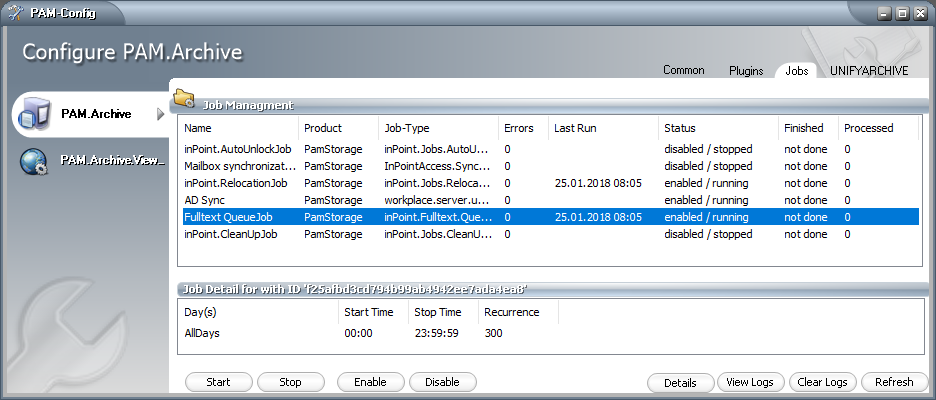This screenshot has height=400, width=936.
Task: Click the Job Managment folder icon
Action: tap(184, 98)
